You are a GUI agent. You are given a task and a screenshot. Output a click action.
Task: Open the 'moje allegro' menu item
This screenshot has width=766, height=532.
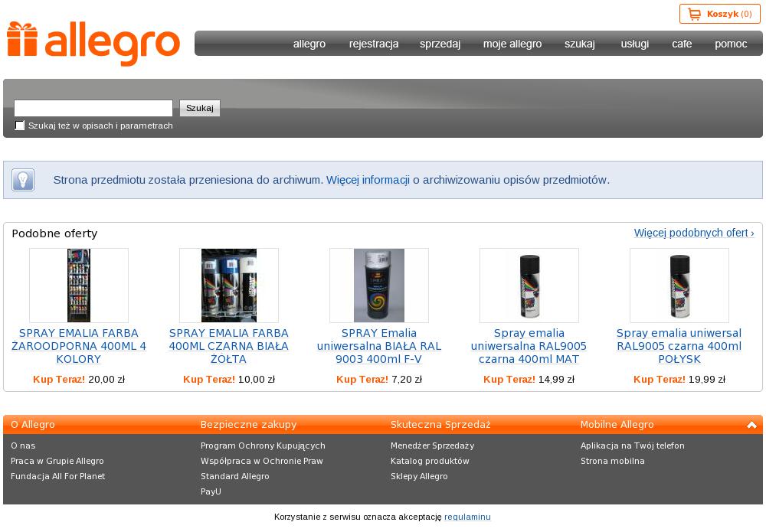coord(512,44)
